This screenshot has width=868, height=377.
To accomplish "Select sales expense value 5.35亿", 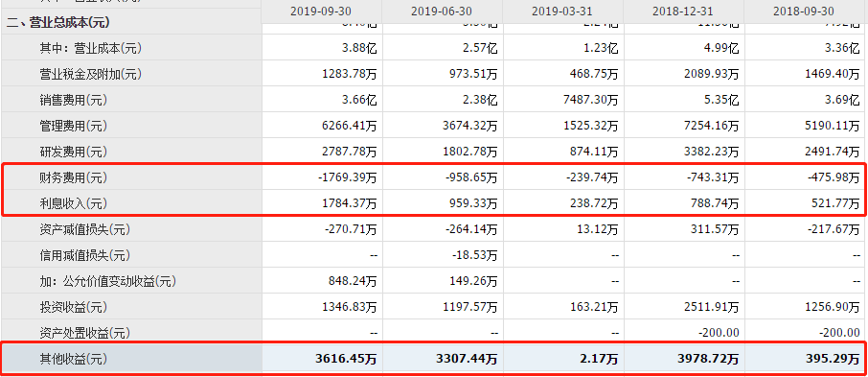I will click(x=721, y=101).
